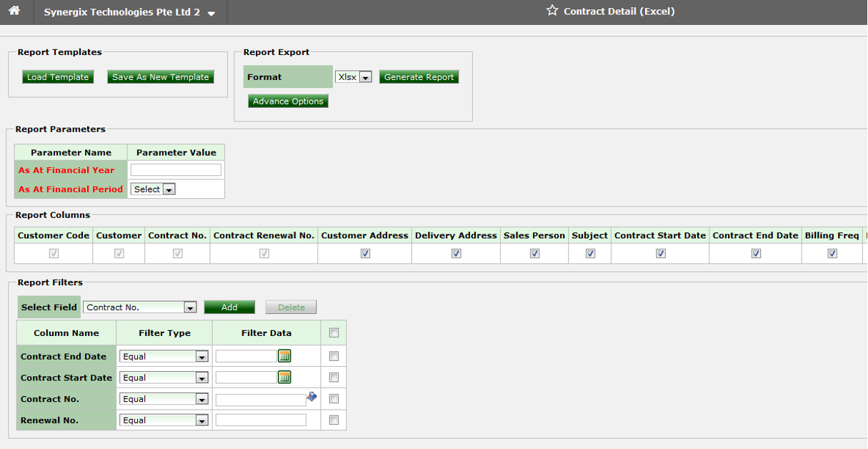
Task: Navigate home using the house icon
Action: (15, 11)
